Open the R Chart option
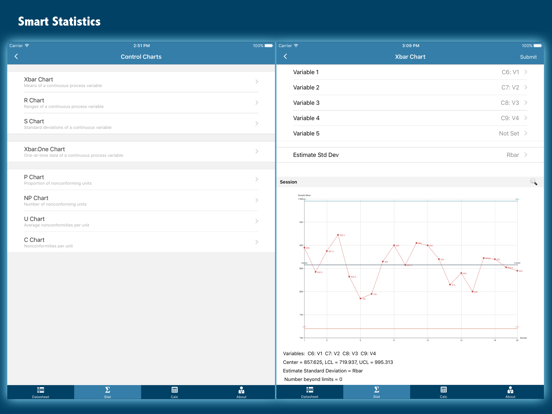This screenshot has width=552, height=414. 141,103
